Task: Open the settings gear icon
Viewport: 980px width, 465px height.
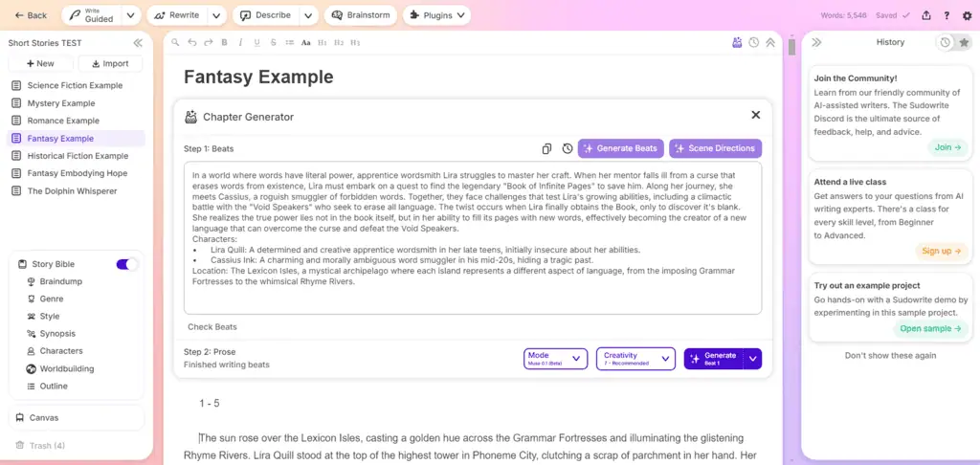Action: [x=965, y=15]
